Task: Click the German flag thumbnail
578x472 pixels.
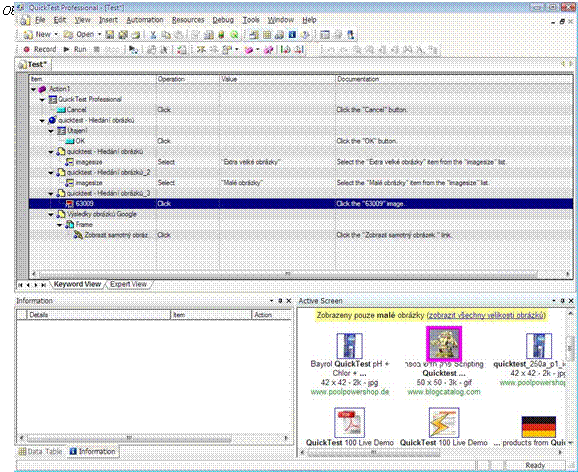Action: (x=539, y=427)
